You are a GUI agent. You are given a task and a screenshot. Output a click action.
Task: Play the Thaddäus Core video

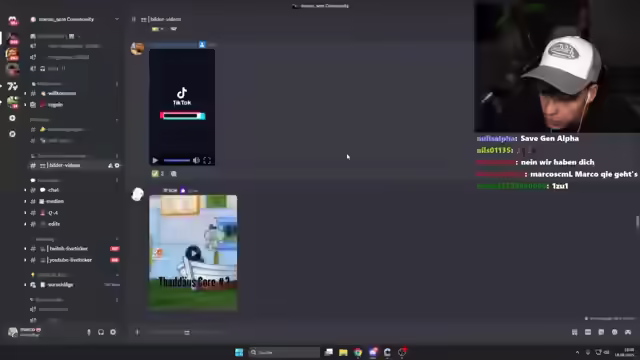point(193,253)
